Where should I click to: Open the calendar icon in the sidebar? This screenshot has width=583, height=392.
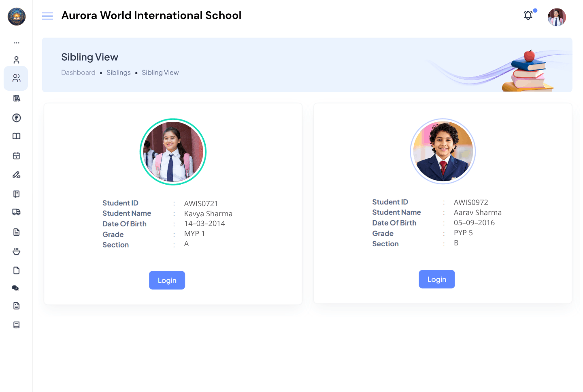pos(16,155)
